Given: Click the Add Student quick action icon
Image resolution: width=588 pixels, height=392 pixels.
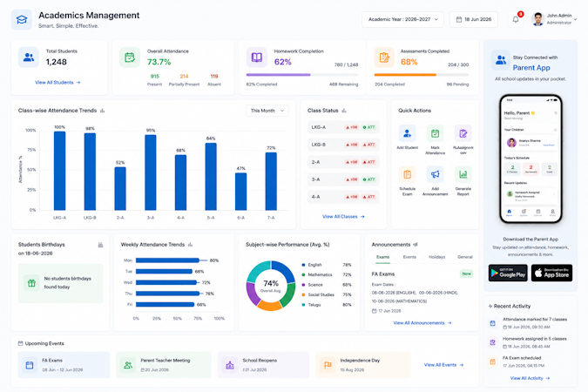Looking at the screenshot, I should coord(407,133).
